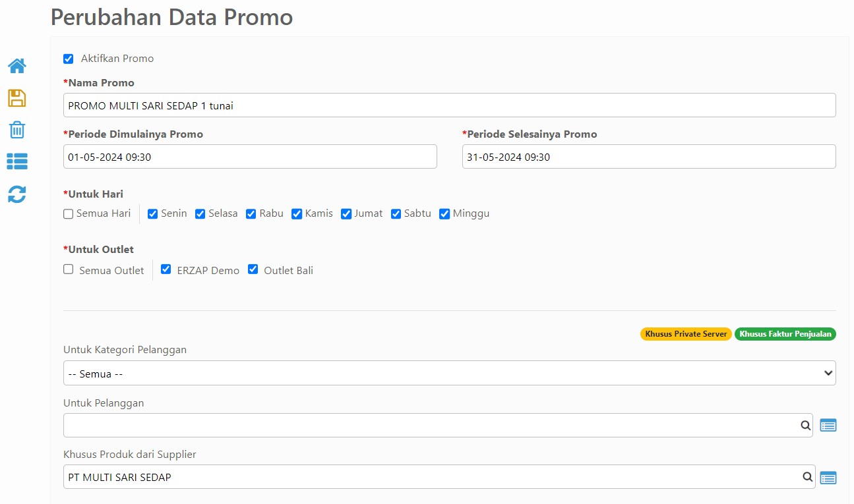
Task: Uncheck the Aktifkan Promo checkbox
Action: (69, 59)
